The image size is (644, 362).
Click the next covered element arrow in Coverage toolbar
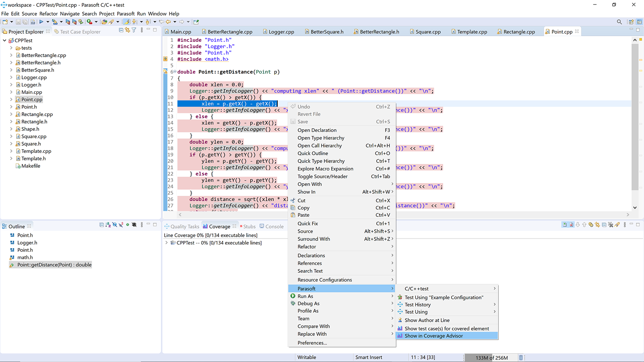578,225
